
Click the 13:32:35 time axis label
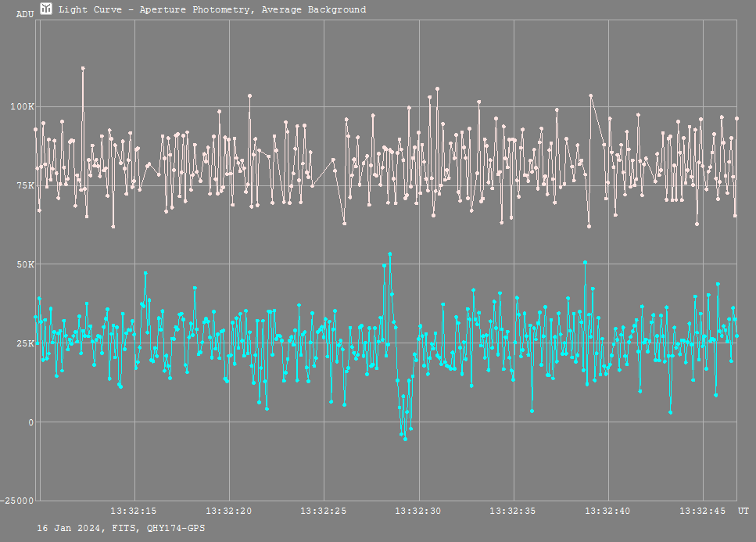513,511
